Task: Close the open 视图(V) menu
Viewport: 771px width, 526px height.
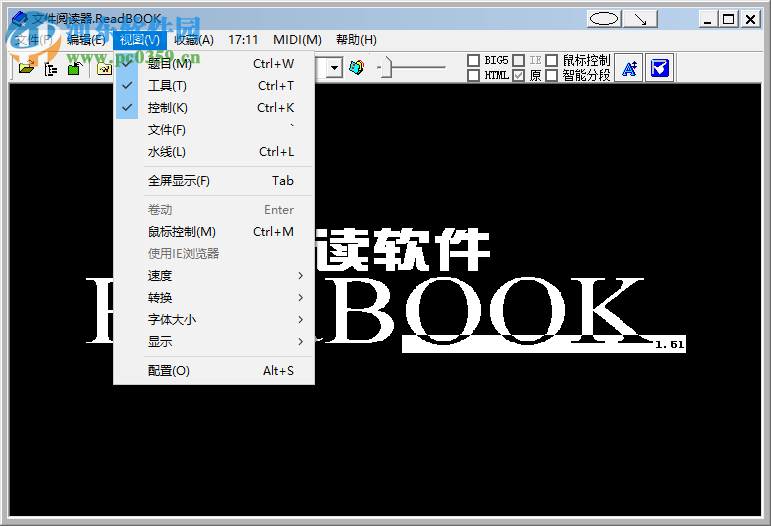Action: pos(140,40)
